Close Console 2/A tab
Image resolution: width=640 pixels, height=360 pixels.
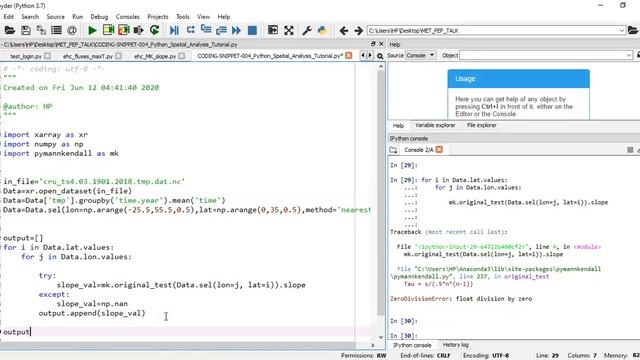click(439, 150)
